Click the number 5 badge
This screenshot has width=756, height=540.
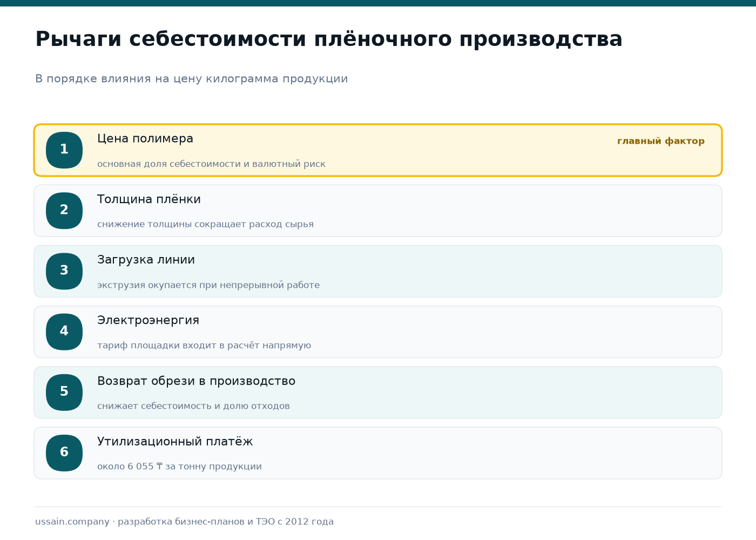64,392
